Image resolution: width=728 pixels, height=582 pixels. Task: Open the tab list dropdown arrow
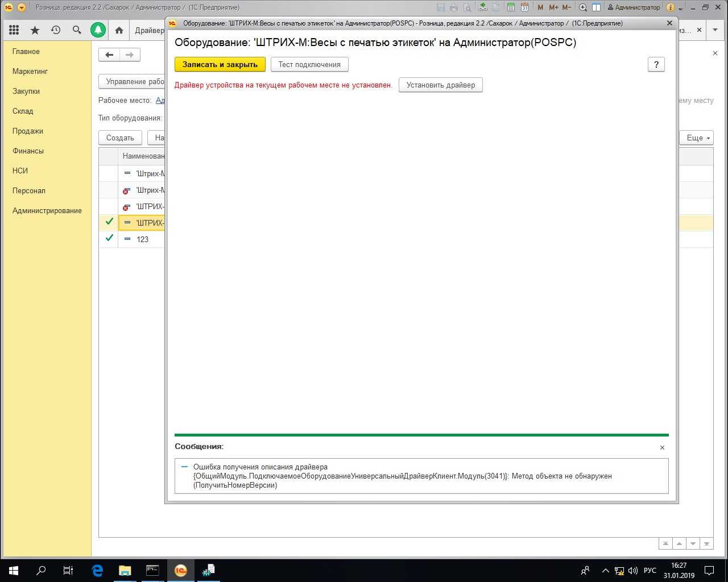[x=715, y=30]
